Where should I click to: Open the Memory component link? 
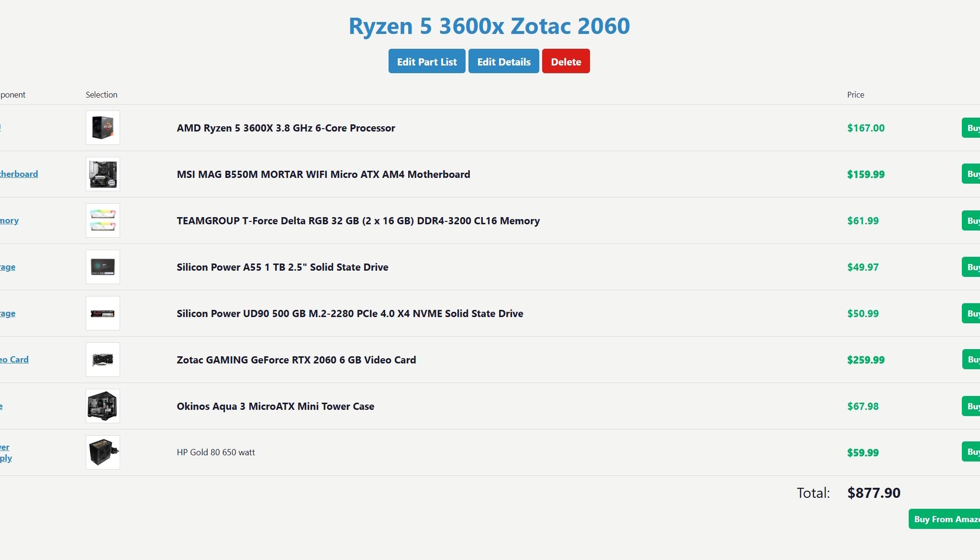(9, 220)
